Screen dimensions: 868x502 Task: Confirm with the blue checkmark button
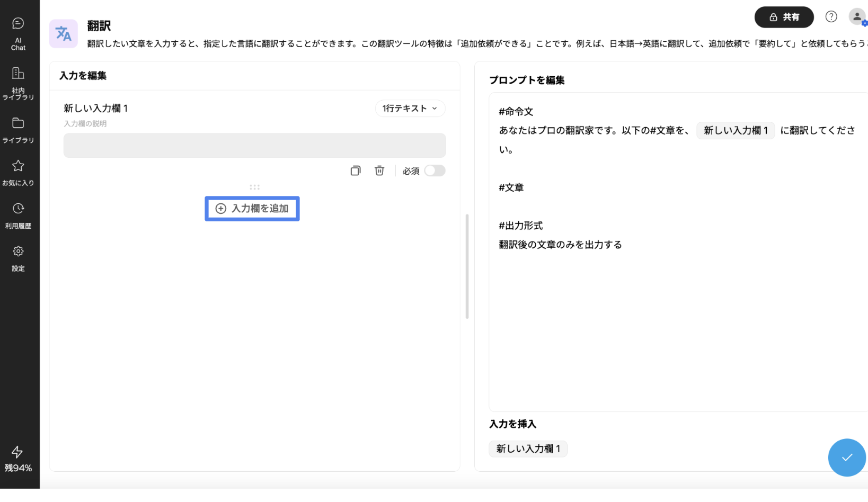[846, 458]
